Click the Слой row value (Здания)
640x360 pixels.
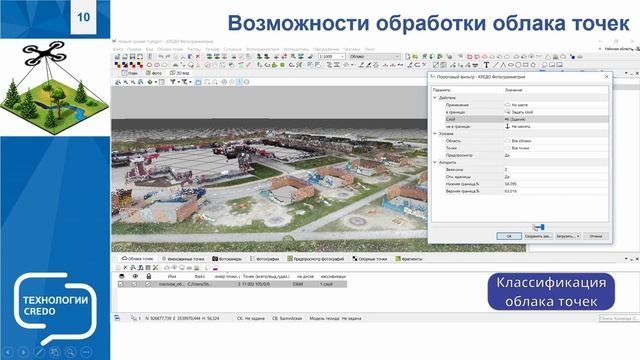click(515, 119)
